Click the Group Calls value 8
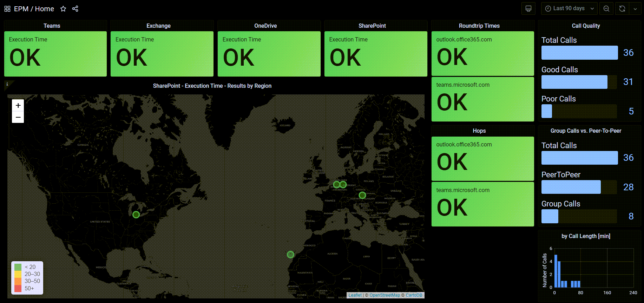This screenshot has width=644, height=303. click(x=631, y=216)
